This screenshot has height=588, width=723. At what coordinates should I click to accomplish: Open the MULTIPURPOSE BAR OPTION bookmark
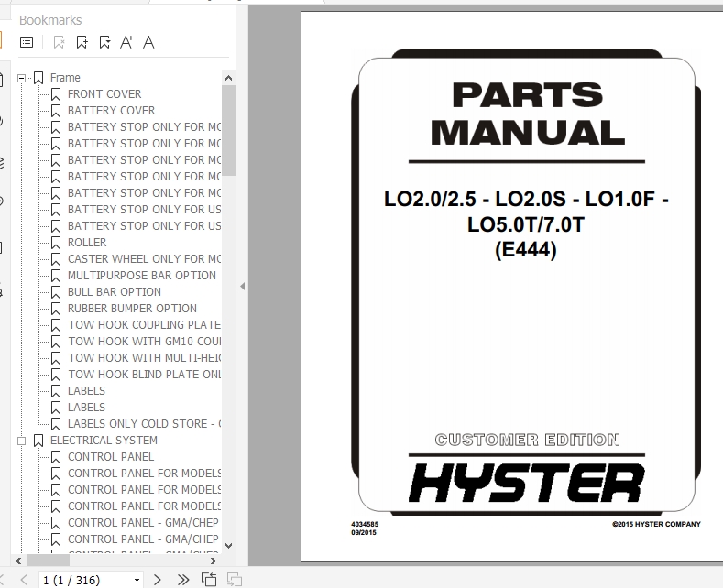pyautogui.click(x=141, y=276)
